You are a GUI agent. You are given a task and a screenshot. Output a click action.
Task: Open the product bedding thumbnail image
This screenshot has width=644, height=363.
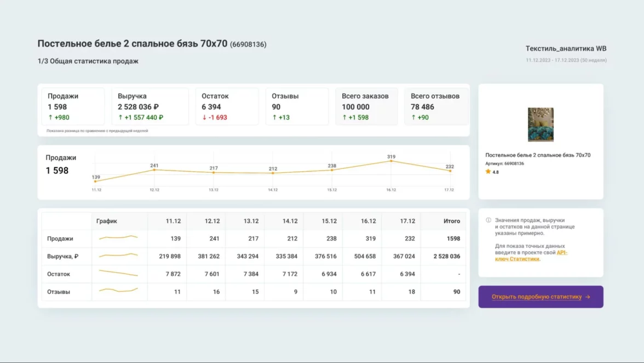pos(540,124)
